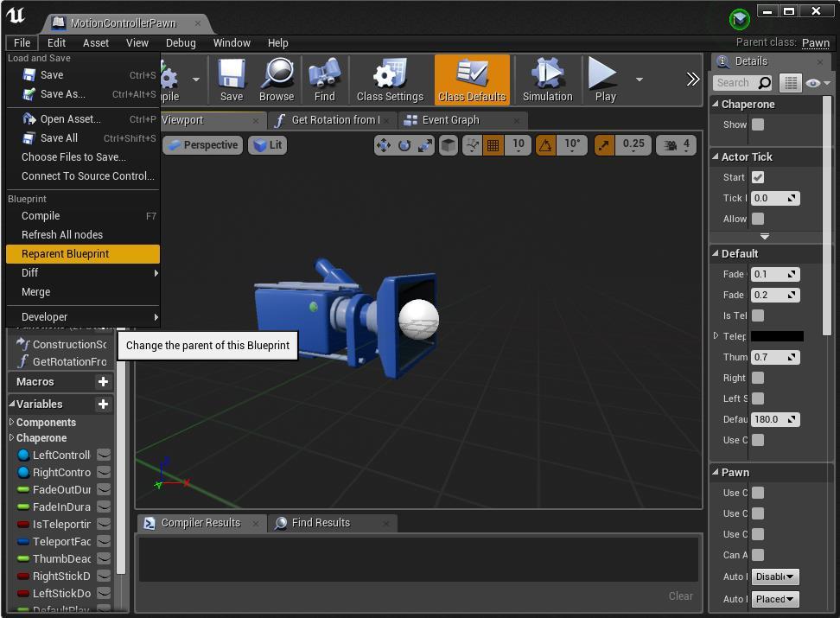Image resolution: width=840 pixels, height=618 pixels.
Task: Toggle rotation snapping icon
Action: pos(545,145)
